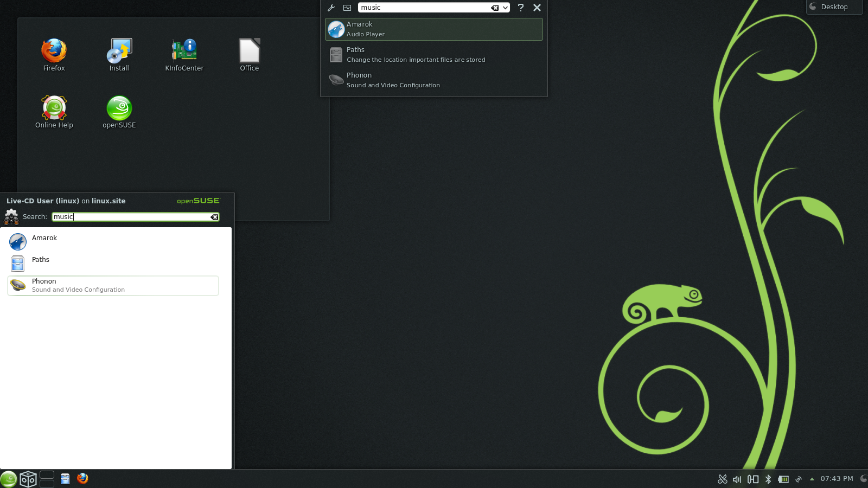Expand hidden system tray icons arrow
Screen dimensions: 868x488
tap(812, 479)
